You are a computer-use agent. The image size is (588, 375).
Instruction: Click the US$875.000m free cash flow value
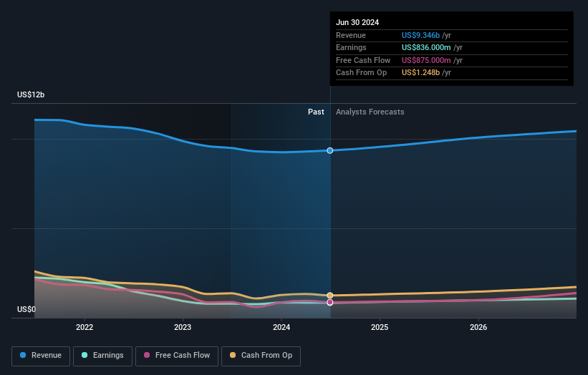point(426,60)
